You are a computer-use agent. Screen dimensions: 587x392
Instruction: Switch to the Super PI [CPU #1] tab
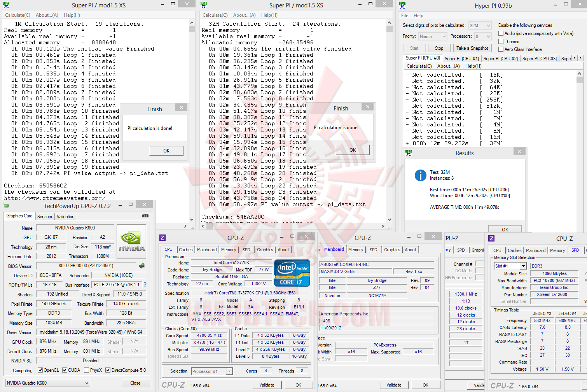(x=462, y=59)
